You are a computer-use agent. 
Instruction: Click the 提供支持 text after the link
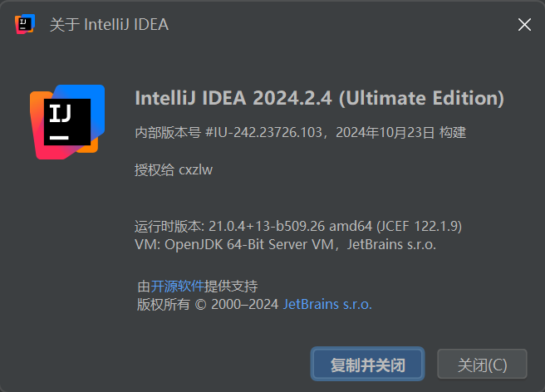tap(231, 287)
